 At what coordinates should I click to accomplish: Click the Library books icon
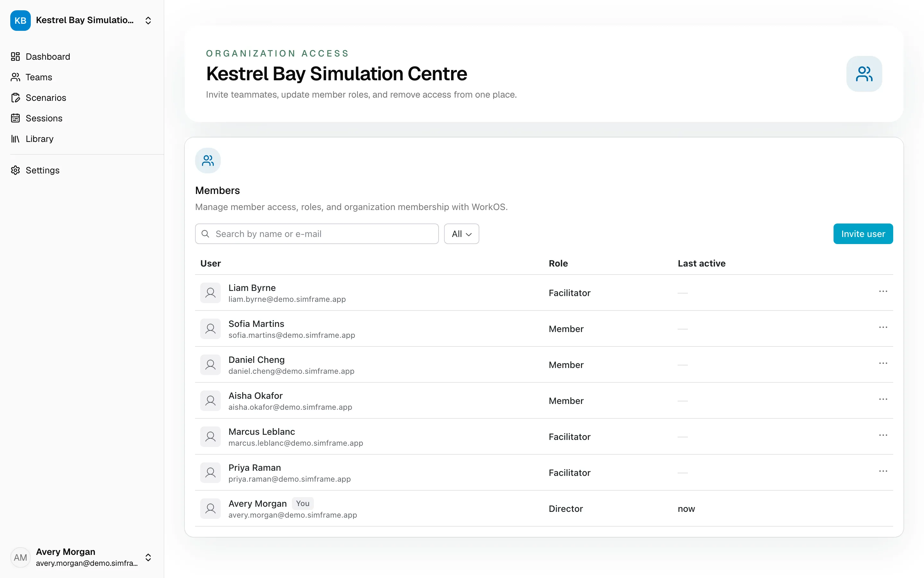pyautogui.click(x=15, y=139)
